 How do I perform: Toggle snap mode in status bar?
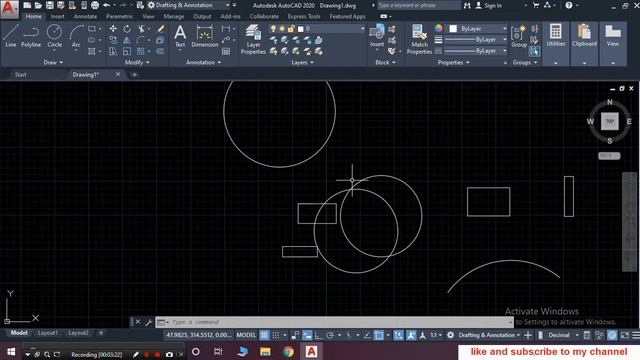(x=276, y=335)
